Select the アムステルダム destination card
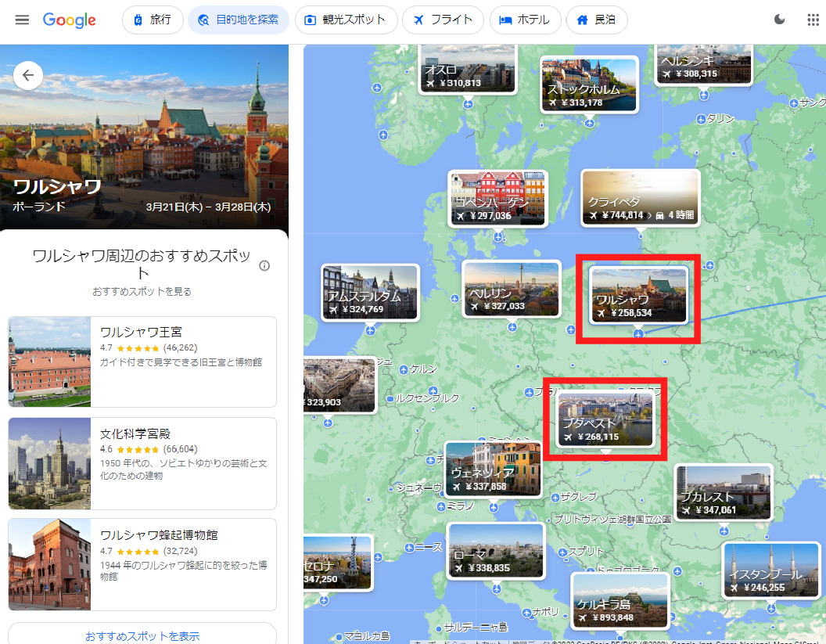826x644 pixels. click(370, 293)
